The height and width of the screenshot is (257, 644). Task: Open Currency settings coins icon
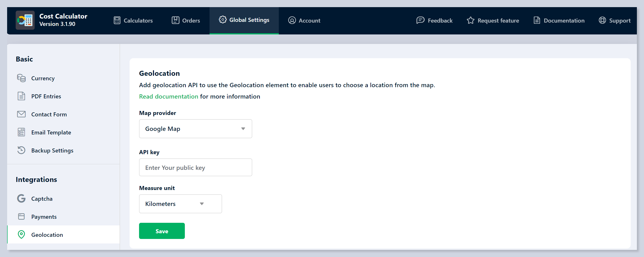pyautogui.click(x=21, y=78)
